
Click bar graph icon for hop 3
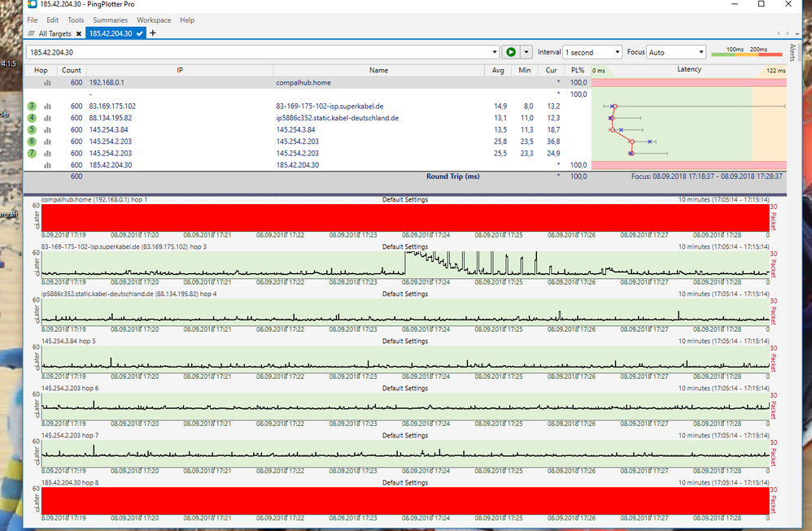[x=47, y=107]
